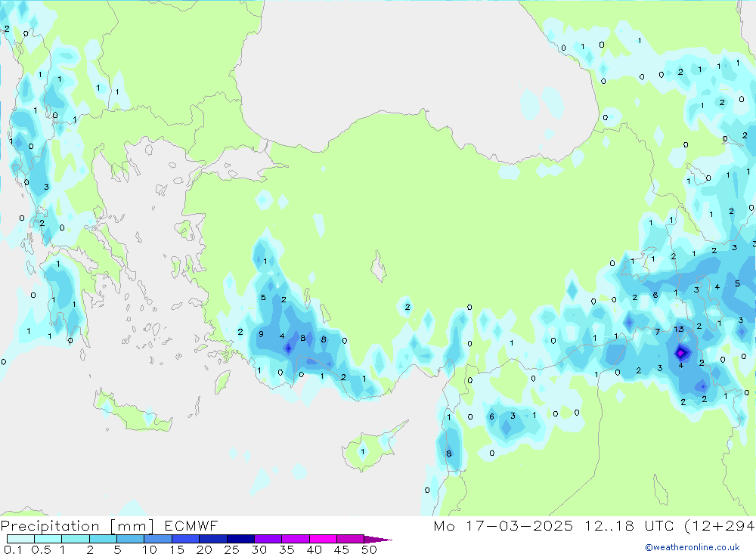Viewport: 756px width, 554px height.
Task: Click the island of Crete on map
Action: point(132,410)
